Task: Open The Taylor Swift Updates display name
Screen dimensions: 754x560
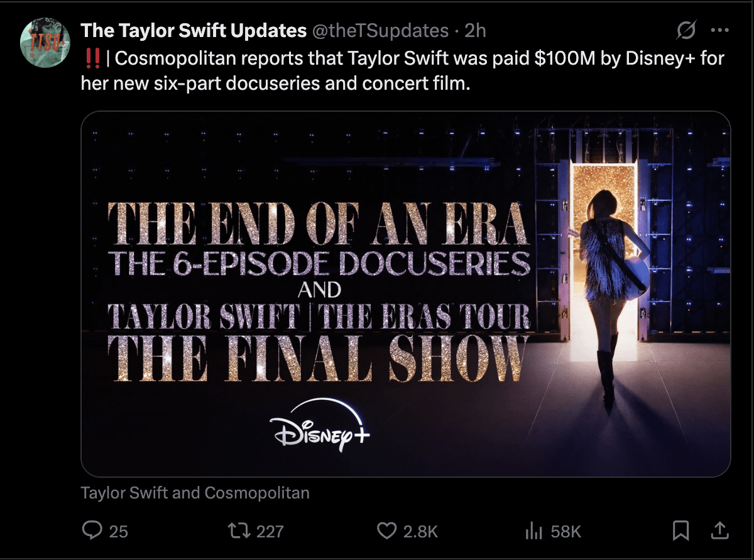Action: pyautogui.click(x=194, y=30)
